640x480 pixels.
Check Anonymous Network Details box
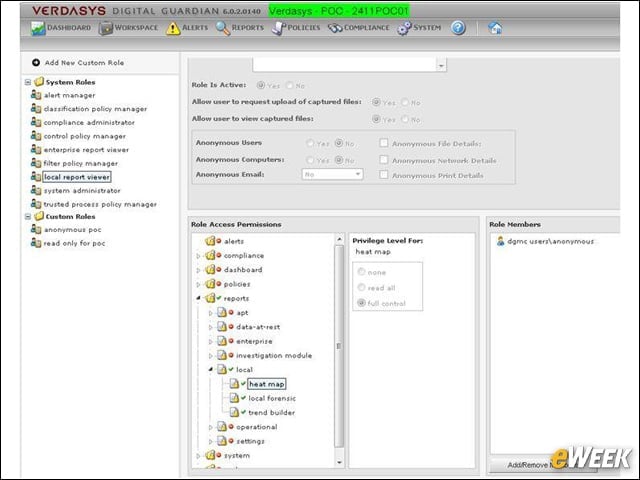click(x=384, y=160)
